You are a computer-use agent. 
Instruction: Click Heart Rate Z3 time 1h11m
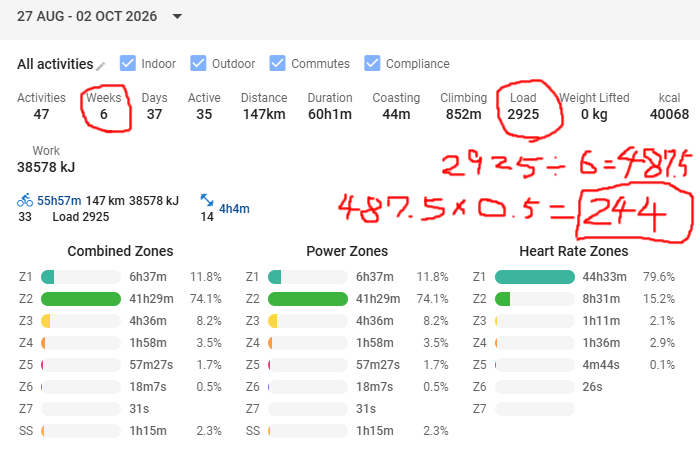(x=601, y=321)
